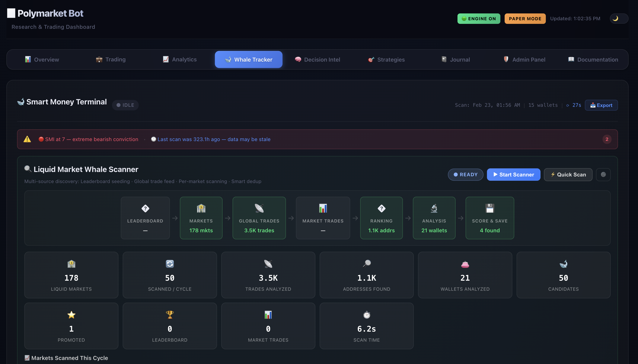
Task: Click the purse icon in Wallets Analyzed card
Action: pyautogui.click(x=465, y=264)
